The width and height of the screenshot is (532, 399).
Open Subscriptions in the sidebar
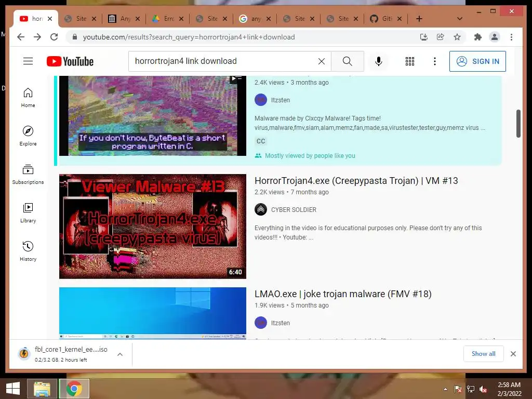(28, 175)
